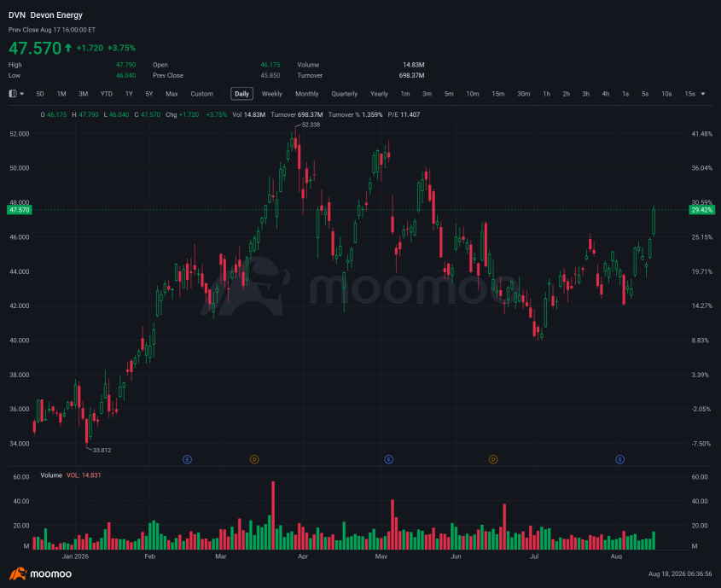
Task: Click the VOL: 14.831 value
Action: coord(84,475)
